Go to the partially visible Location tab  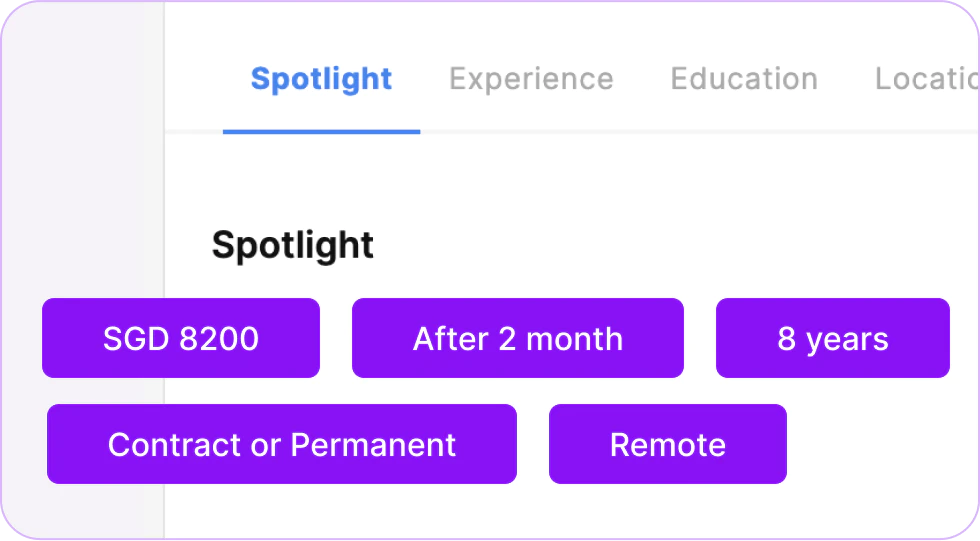[x=924, y=79]
